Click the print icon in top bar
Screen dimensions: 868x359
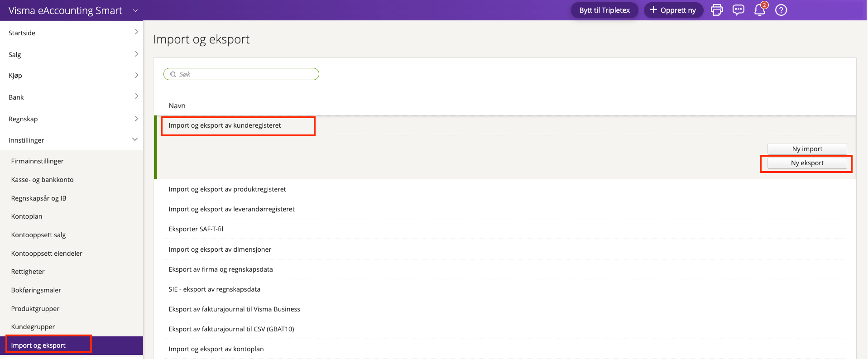(x=717, y=10)
